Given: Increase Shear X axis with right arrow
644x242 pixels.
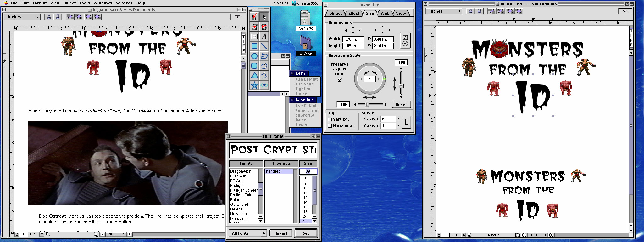Looking at the screenshot, I should (x=398, y=119).
